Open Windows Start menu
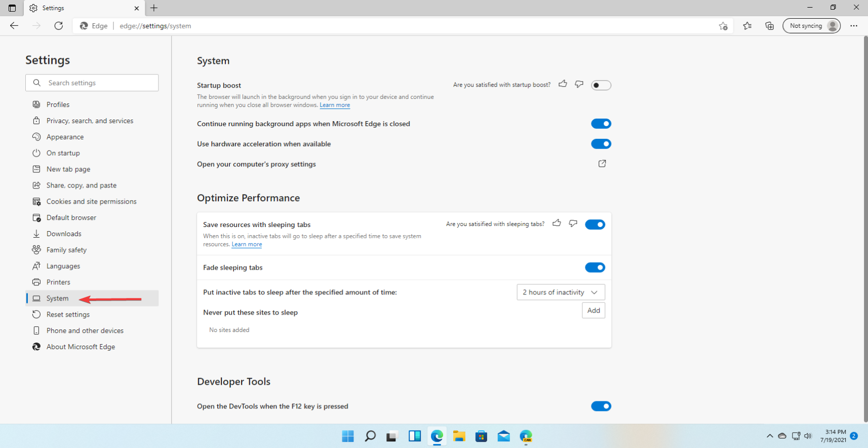The height and width of the screenshot is (448, 868). pyautogui.click(x=348, y=436)
